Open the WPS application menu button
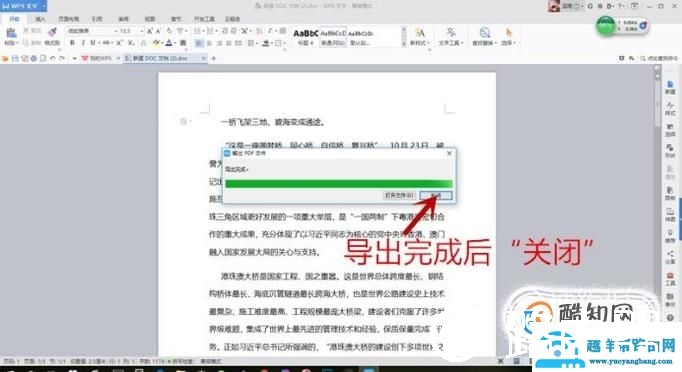 click(x=23, y=6)
